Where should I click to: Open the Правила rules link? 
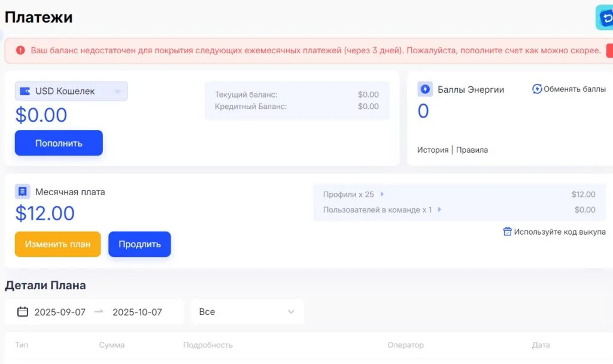point(472,150)
